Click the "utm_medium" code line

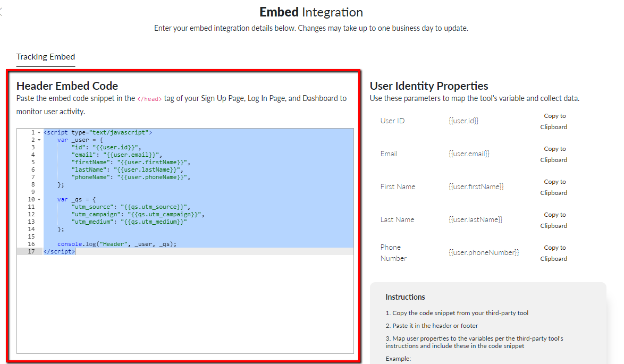pyautogui.click(x=129, y=222)
